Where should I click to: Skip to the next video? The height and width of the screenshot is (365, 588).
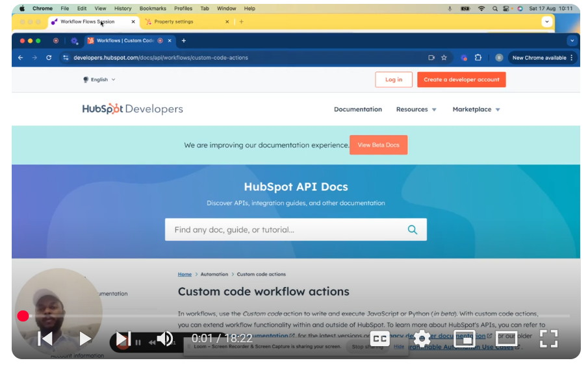pyautogui.click(x=123, y=339)
